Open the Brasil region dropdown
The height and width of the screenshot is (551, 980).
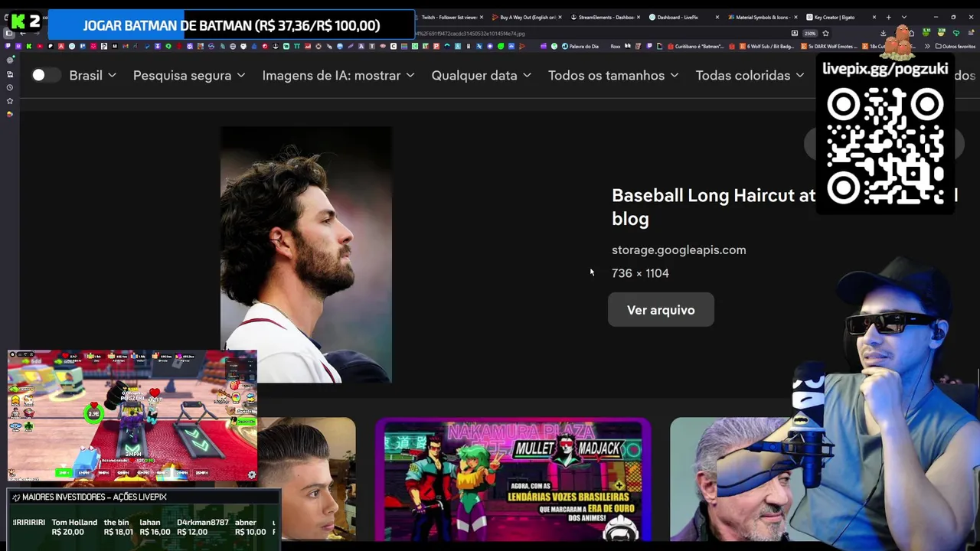click(x=93, y=75)
